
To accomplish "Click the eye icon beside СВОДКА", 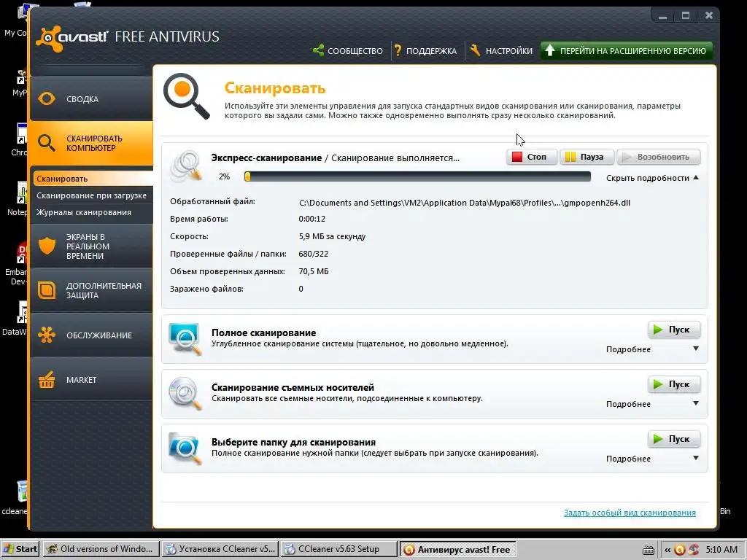I will pos(47,98).
